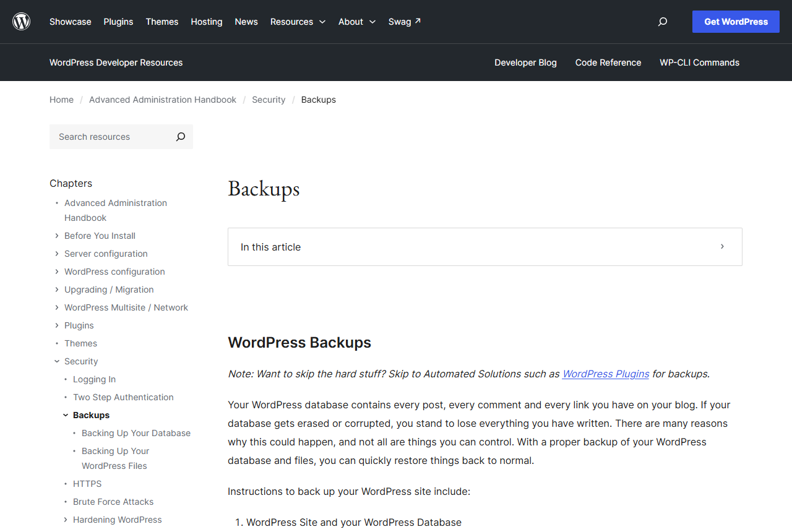Image resolution: width=792 pixels, height=532 pixels.
Task: Click the Get WordPress button
Action: (x=736, y=22)
